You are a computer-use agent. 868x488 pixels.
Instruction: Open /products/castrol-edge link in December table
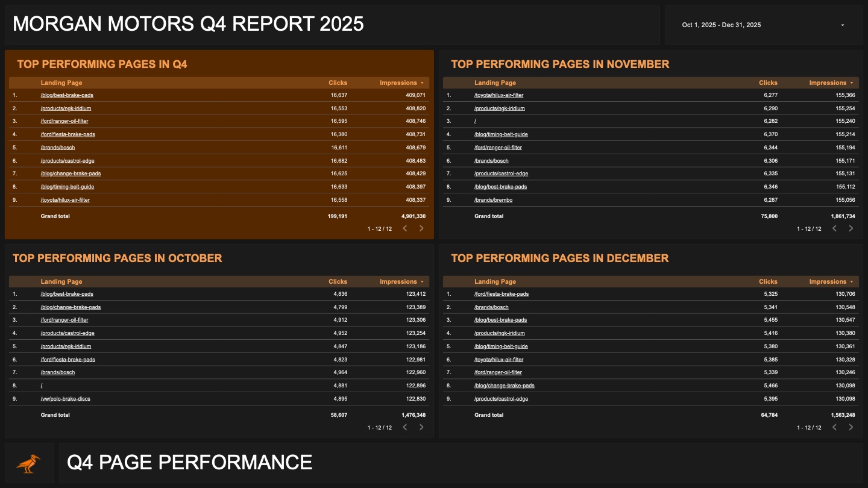[x=502, y=399]
